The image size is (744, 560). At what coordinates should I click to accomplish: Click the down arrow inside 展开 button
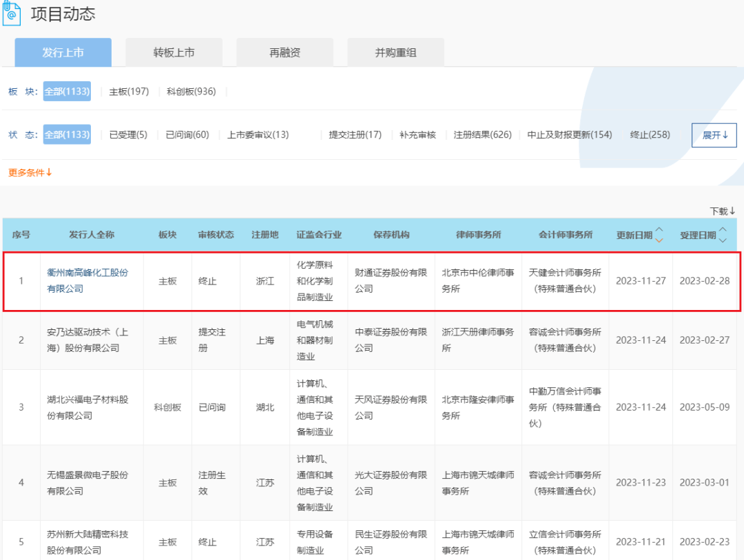724,135
